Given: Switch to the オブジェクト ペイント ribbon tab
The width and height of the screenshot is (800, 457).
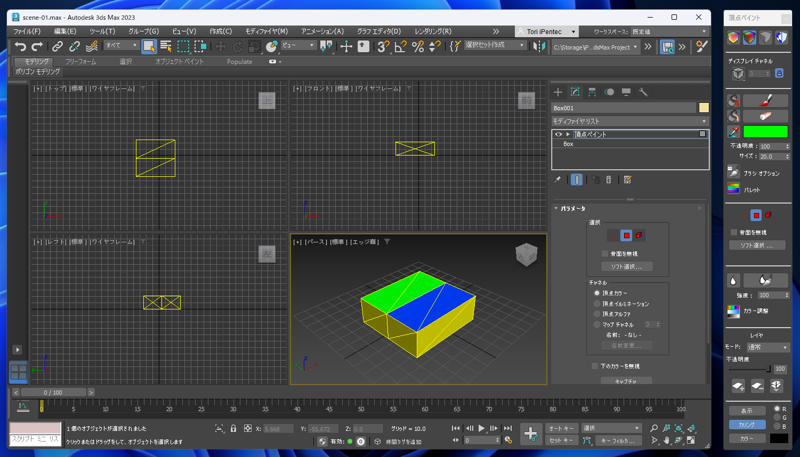Looking at the screenshot, I should point(179,62).
